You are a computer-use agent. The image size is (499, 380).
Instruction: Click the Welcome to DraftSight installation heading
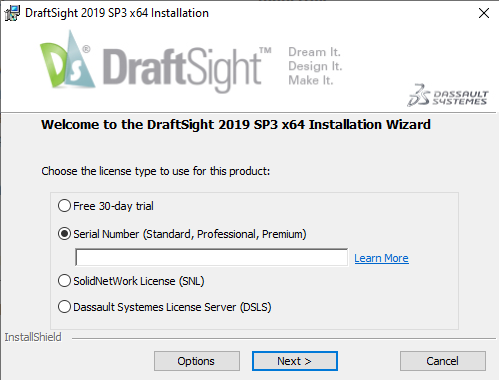[x=236, y=125]
